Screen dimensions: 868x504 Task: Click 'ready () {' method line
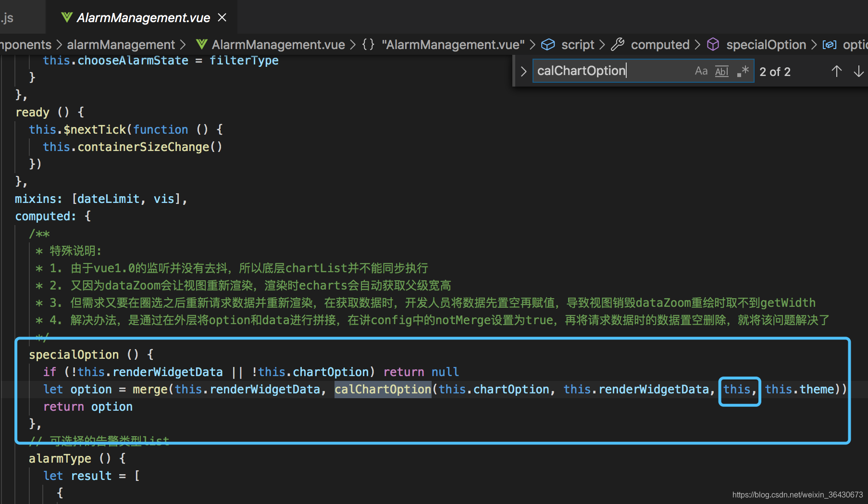coord(50,112)
